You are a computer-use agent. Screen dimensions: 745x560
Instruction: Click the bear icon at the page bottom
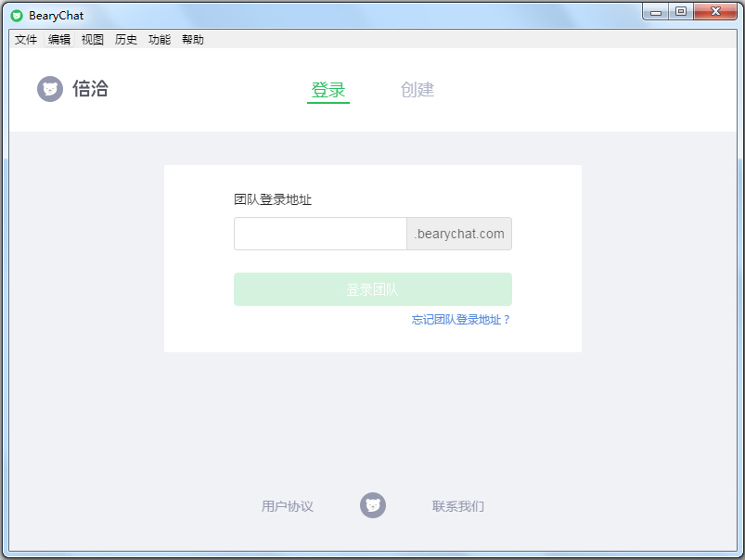coord(372,505)
